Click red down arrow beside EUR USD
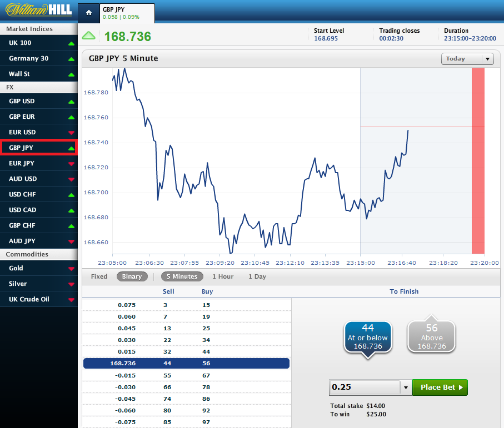The image size is (504, 428). click(71, 133)
